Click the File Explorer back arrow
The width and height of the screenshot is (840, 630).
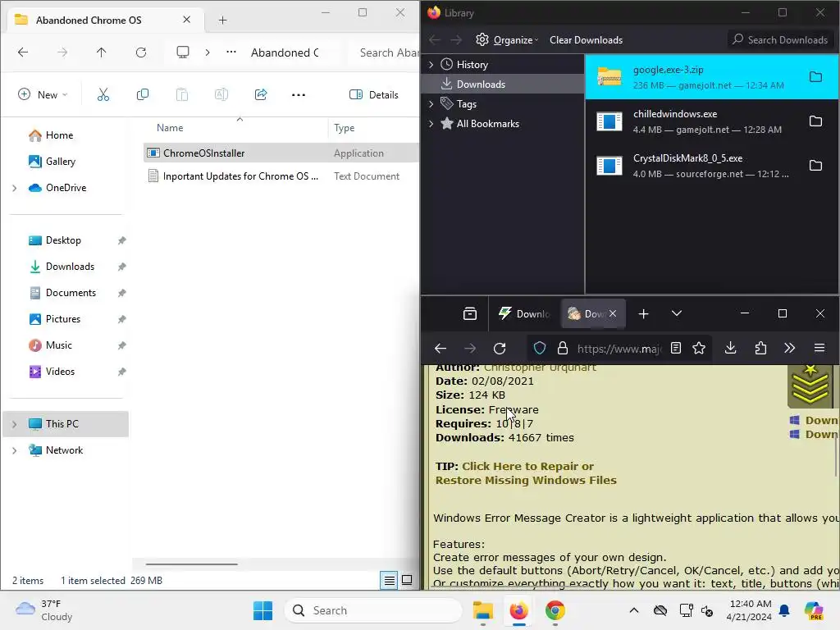(x=23, y=52)
